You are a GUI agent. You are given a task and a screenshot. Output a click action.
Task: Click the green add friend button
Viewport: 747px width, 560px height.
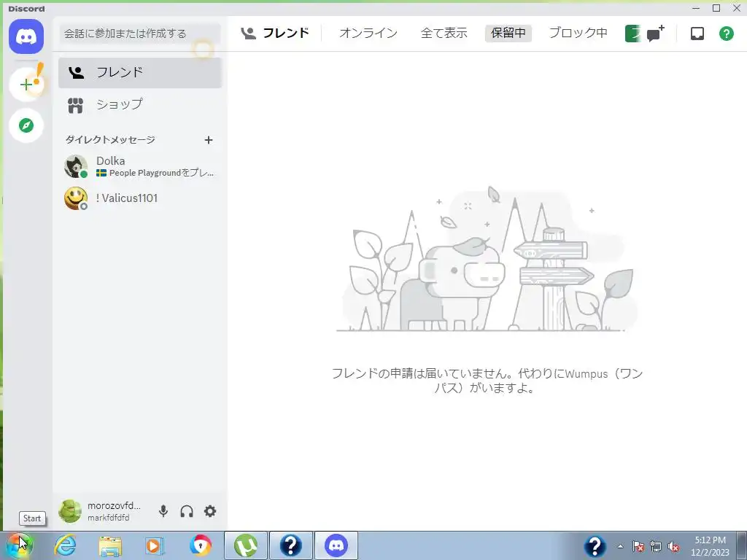coord(632,34)
